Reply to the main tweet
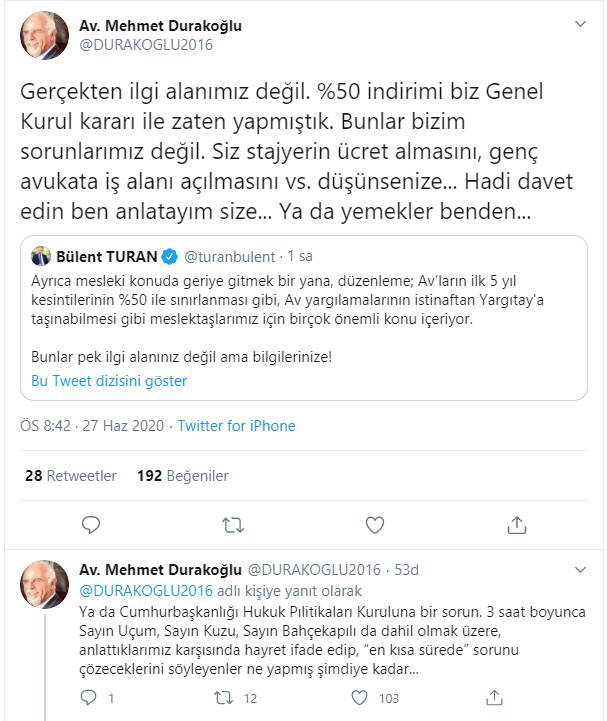The width and height of the screenshot is (607, 721). click(x=90, y=524)
